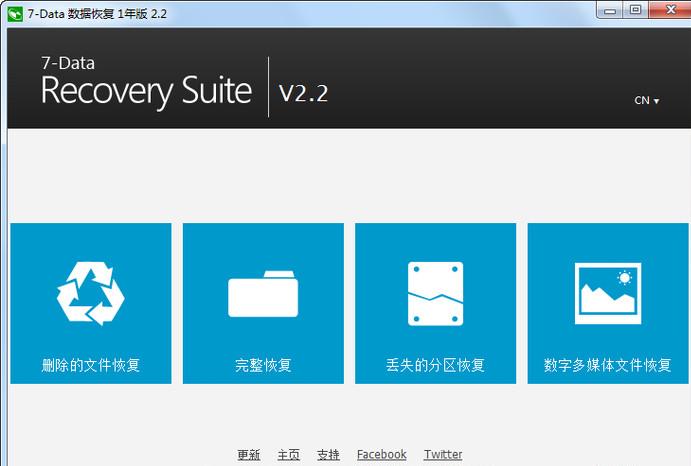The width and height of the screenshot is (691, 466).
Task: Click the picture icon for digital media recovery
Action: pyautogui.click(x=608, y=293)
